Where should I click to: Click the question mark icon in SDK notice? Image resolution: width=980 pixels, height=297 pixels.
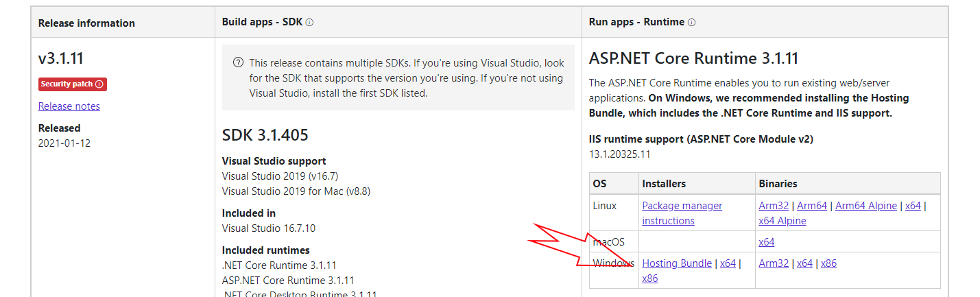tap(238, 62)
